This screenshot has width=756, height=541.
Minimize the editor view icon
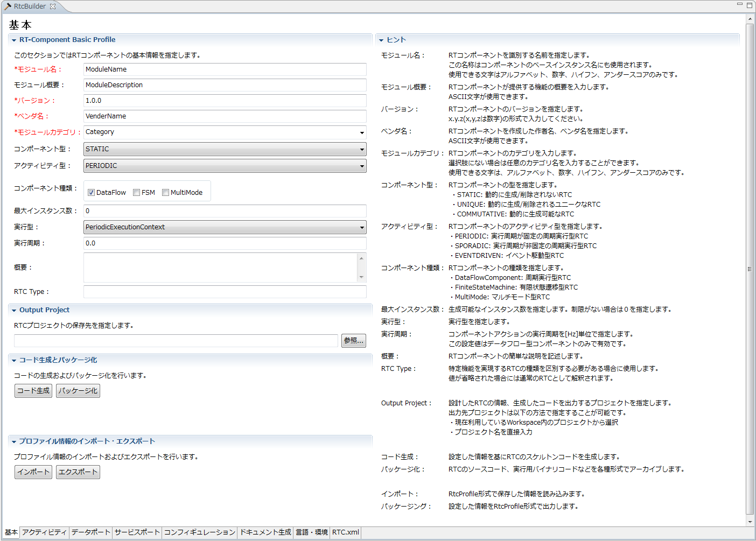pyautogui.click(x=740, y=4)
